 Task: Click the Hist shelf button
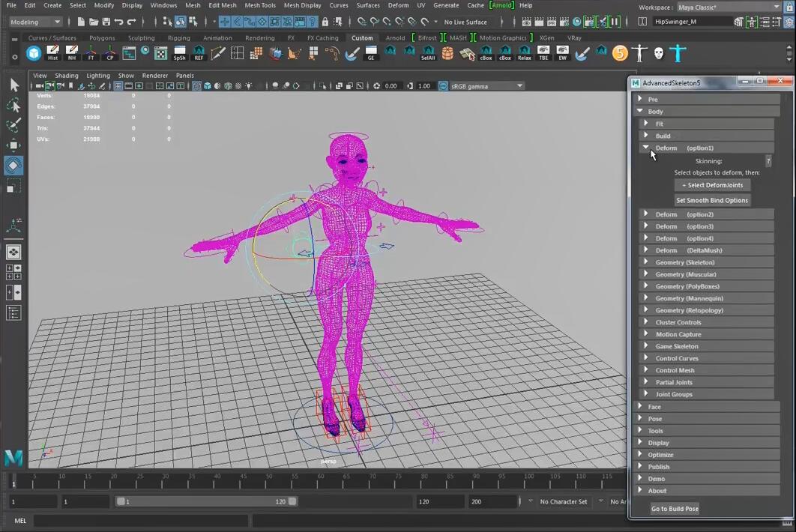(x=52, y=53)
